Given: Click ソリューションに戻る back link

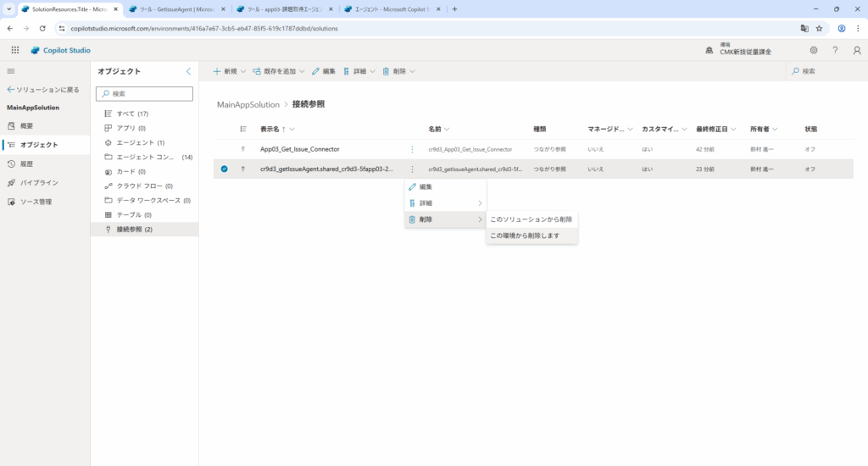Looking at the screenshot, I should 42,89.
